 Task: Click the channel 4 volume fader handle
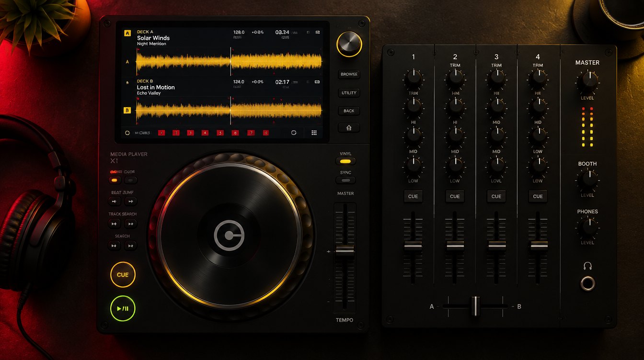pyautogui.click(x=539, y=246)
